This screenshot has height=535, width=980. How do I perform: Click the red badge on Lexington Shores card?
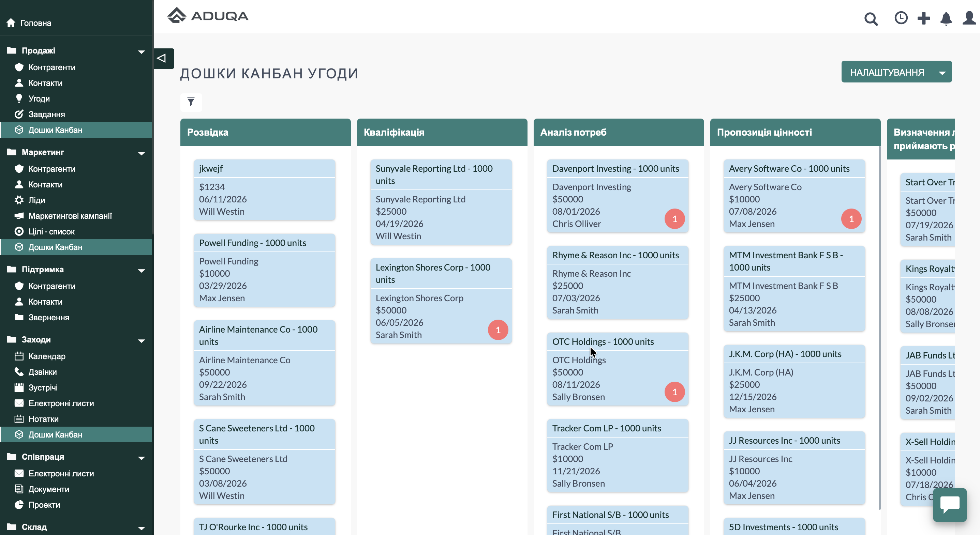coord(498,330)
